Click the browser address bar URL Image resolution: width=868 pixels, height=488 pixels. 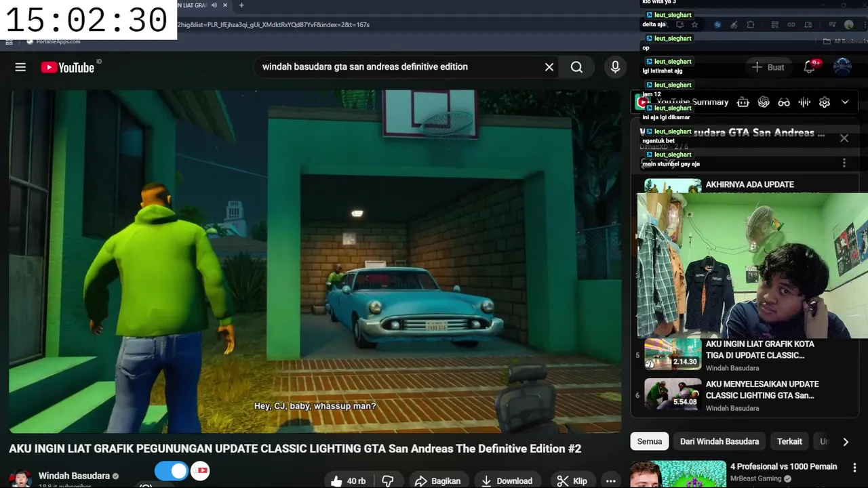click(x=274, y=24)
